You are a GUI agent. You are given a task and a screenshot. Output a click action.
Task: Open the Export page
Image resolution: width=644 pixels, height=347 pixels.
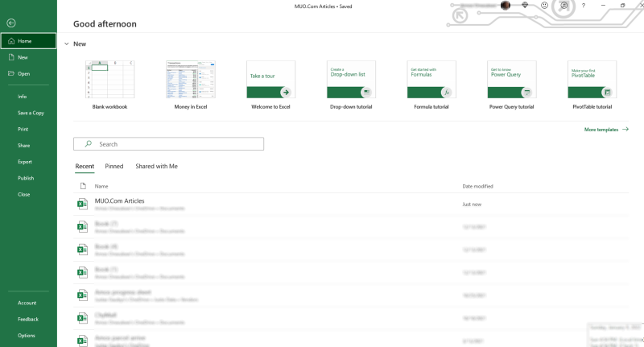point(25,162)
